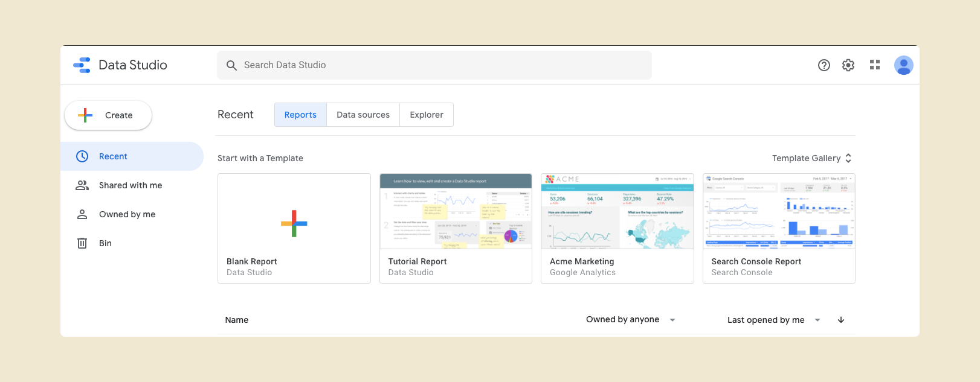This screenshot has height=382, width=980.
Task: Open the Google apps grid icon
Action: pyautogui.click(x=875, y=65)
